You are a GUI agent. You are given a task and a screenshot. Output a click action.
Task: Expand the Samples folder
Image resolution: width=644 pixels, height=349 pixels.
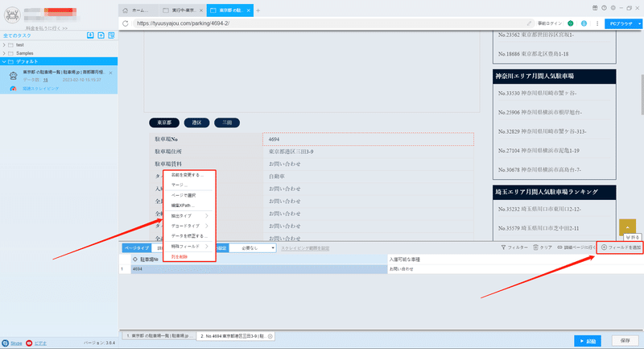4,53
